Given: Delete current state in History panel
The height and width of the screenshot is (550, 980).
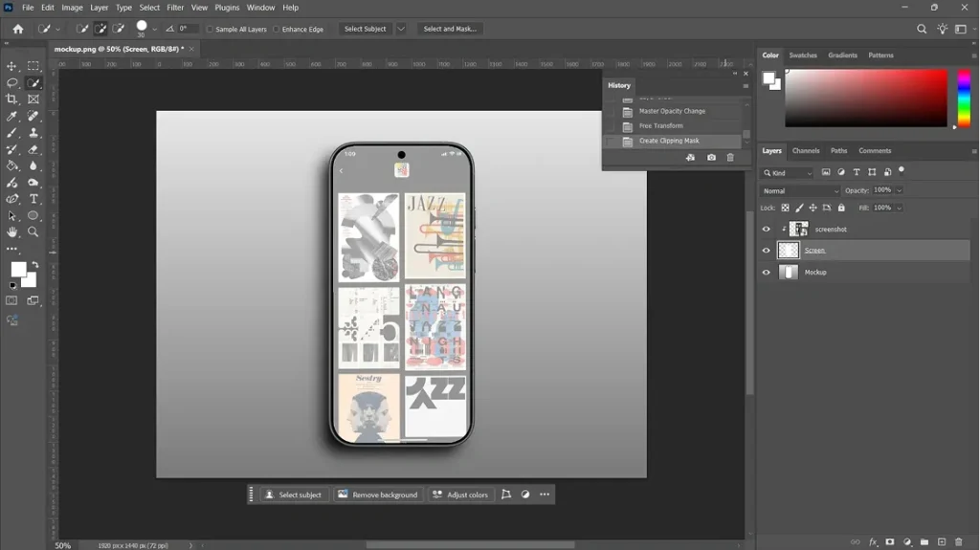Looking at the screenshot, I should click(730, 158).
